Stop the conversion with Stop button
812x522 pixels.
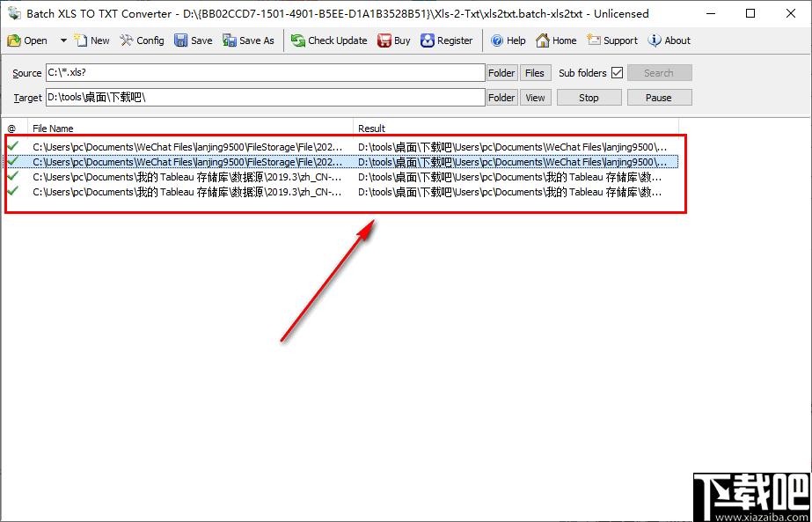point(589,98)
